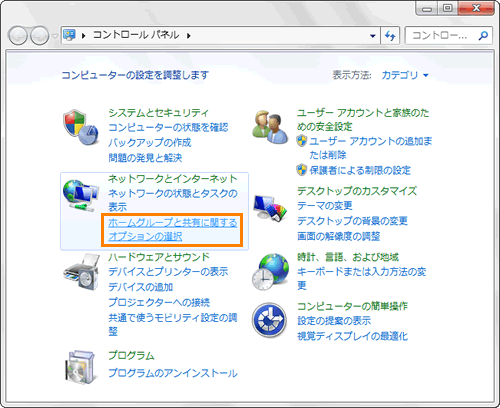Viewport: 500px width, 408px height.
Task: Close the Control Panel window
Action: click(x=476, y=8)
